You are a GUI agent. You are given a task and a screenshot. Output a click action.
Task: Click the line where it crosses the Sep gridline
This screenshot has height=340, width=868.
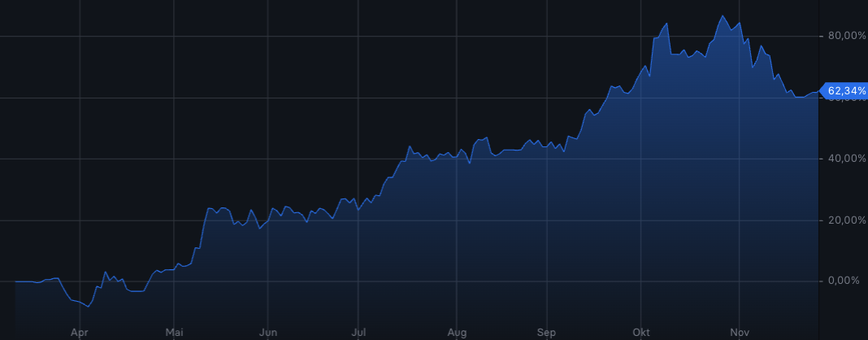click(x=547, y=146)
